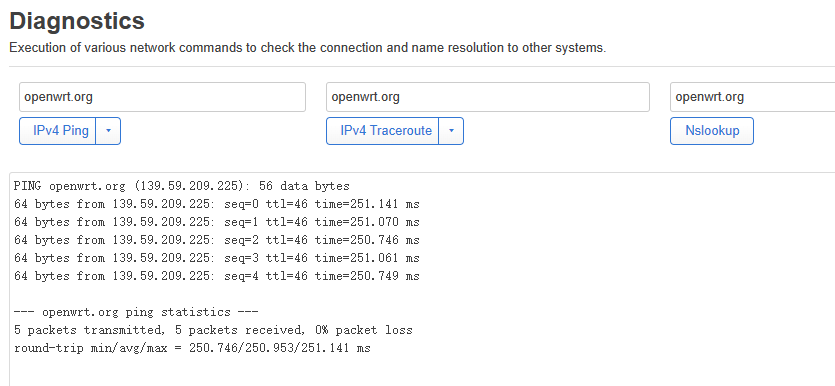This screenshot has width=835, height=386.
Task: Expand the traceroute protocol dropdown arrow
Action: point(452,131)
